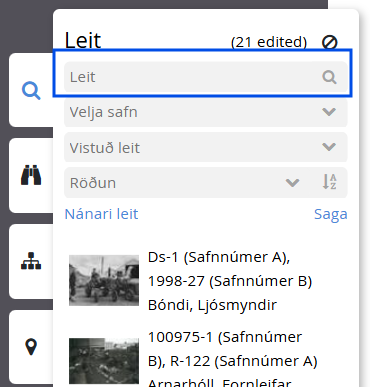
Task: Open the Ds-1 tractor photo thumbnail
Action: click(x=104, y=280)
